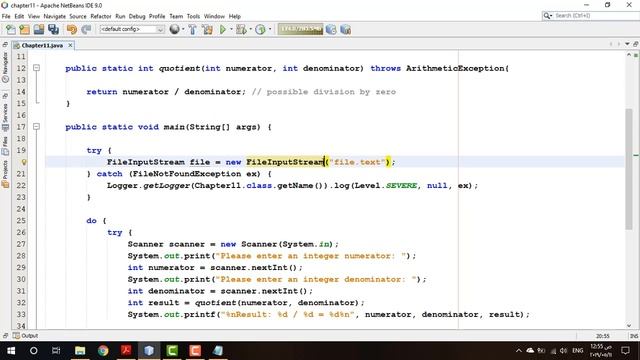This screenshot has height=360, width=640.
Task: Open Task View in the taskbar
Action: 56,351
